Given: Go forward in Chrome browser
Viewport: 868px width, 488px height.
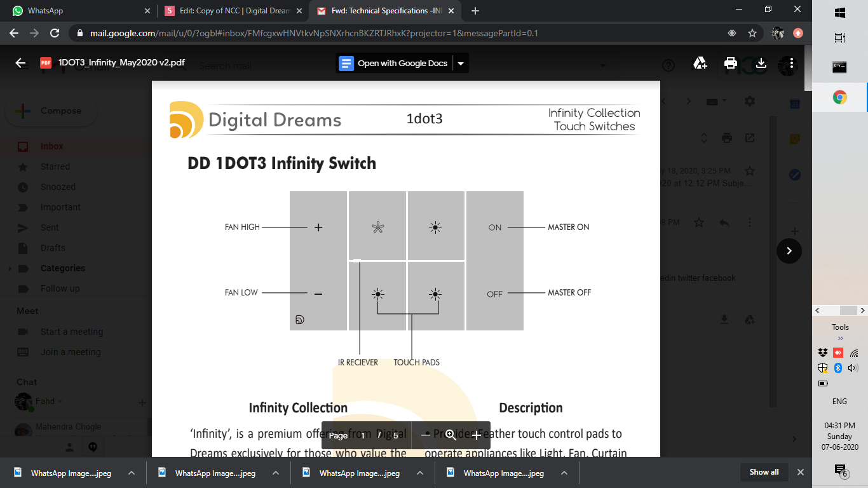Looking at the screenshot, I should pyautogui.click(x=34, y=33).
